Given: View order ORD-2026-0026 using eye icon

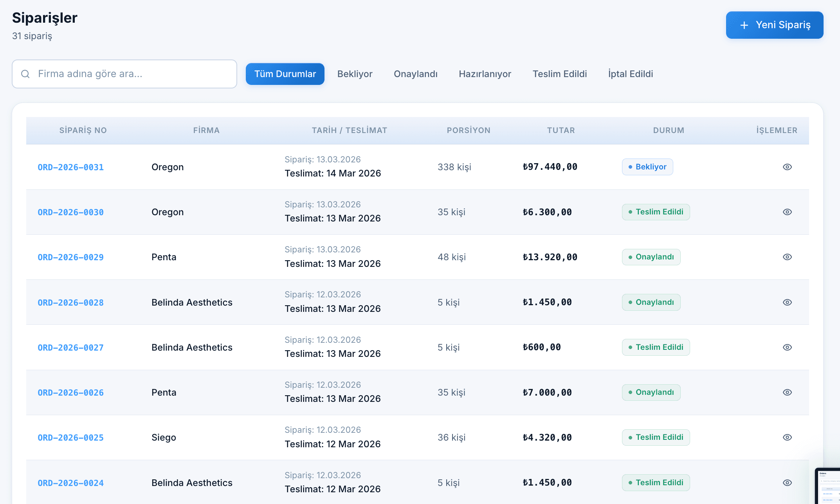Looking at the screenshot, I should 787,392.
